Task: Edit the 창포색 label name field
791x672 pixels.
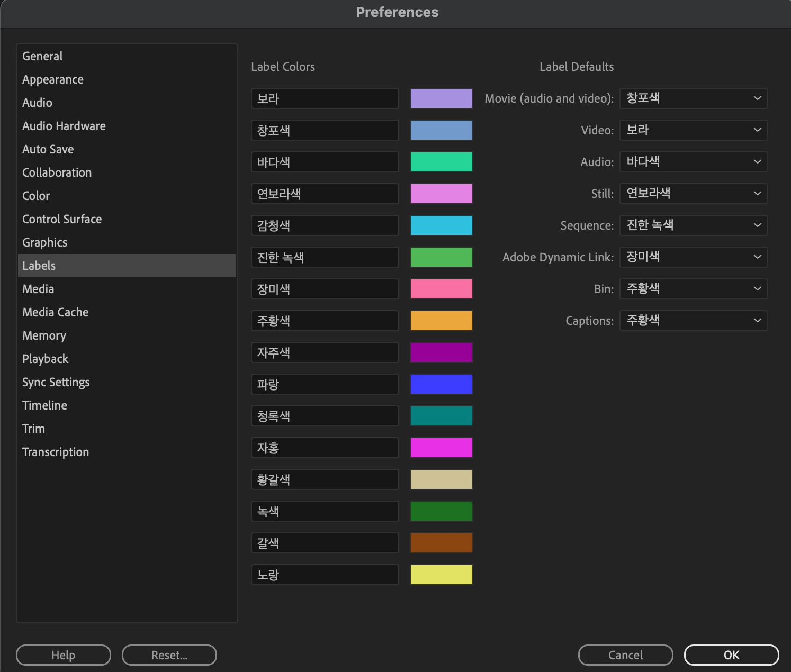Action: 325,130
